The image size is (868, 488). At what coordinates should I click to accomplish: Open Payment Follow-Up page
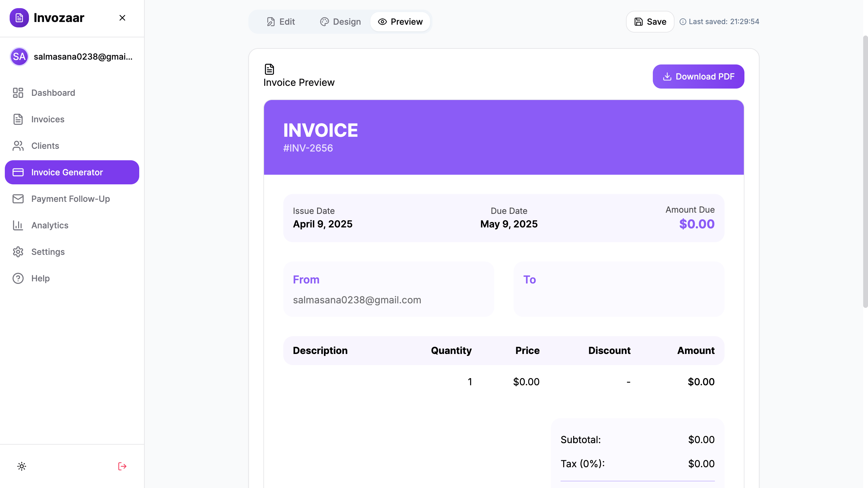coord(71,199)
